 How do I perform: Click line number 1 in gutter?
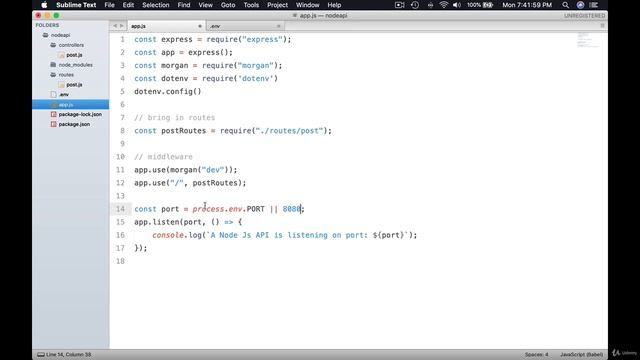pos(122,39)
